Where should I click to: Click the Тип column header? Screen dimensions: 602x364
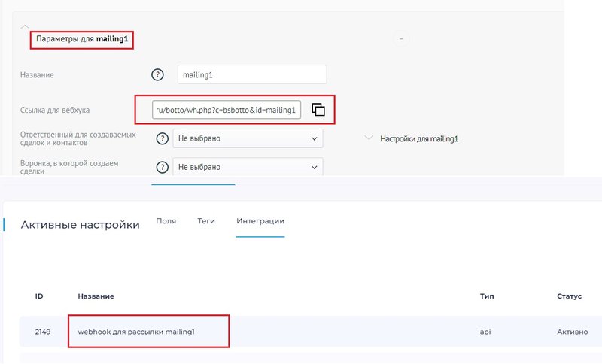[486, 296]
